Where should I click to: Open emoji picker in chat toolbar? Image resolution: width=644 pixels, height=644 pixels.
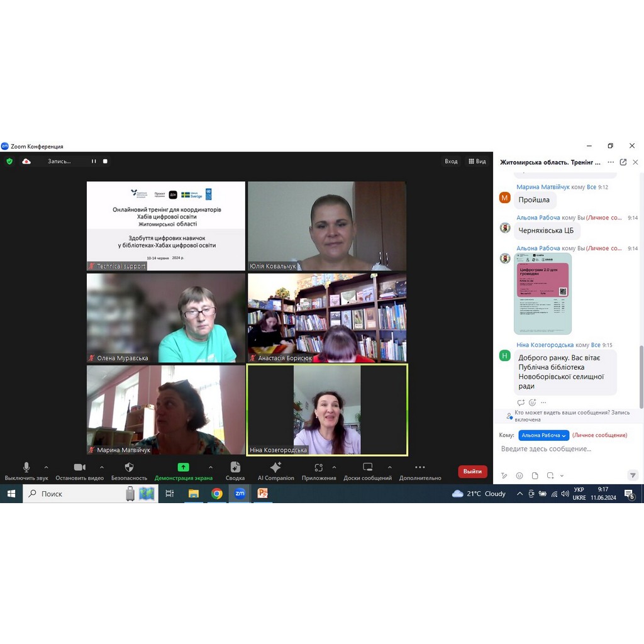click(519, 475)
